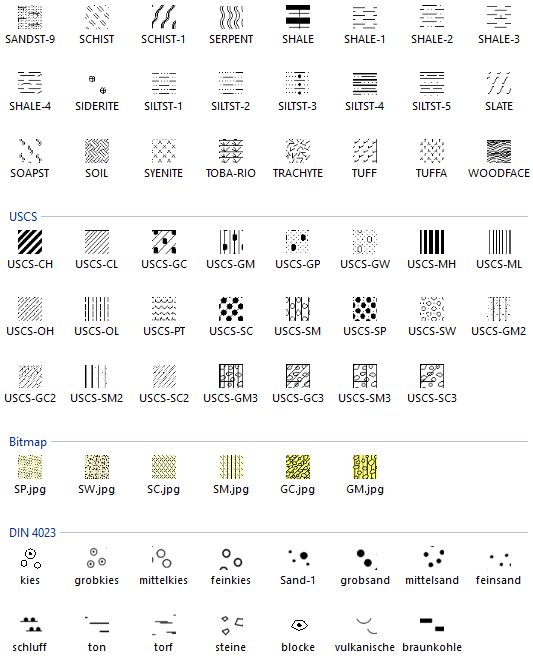Select the TUFFA pattern
This screenshot has height=662, width=533.
point(432,151)
